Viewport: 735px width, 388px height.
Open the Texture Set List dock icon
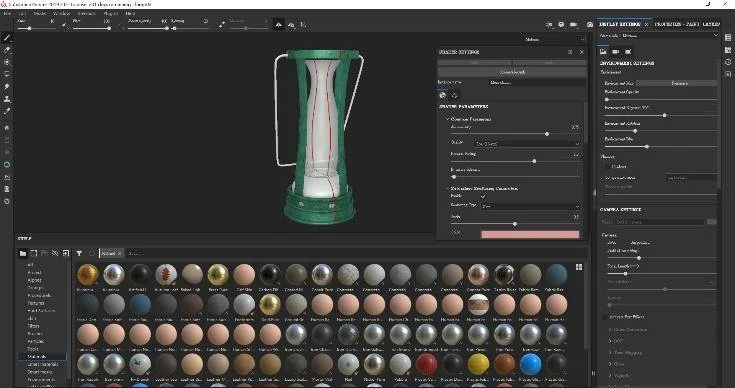coord(728,37)
